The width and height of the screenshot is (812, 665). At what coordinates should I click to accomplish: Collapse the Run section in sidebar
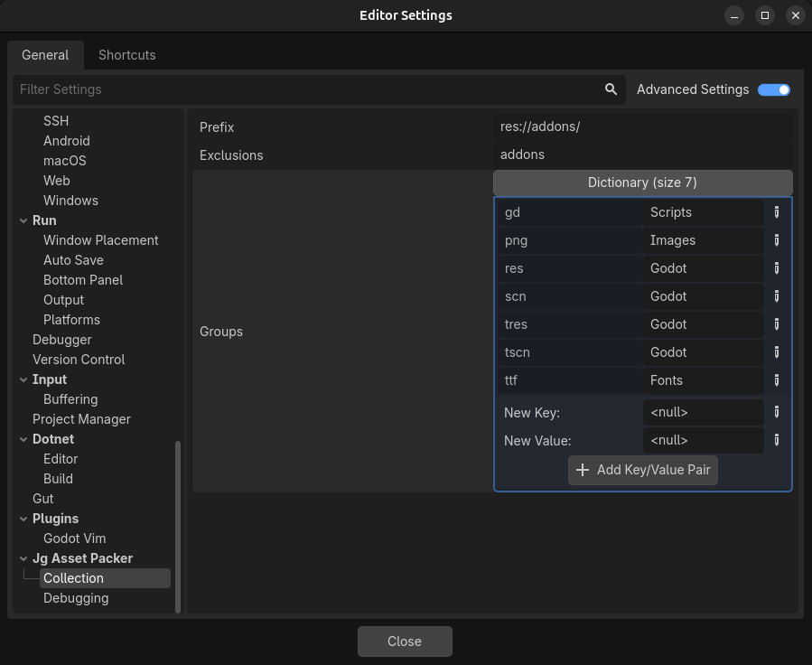pos(23,220)
